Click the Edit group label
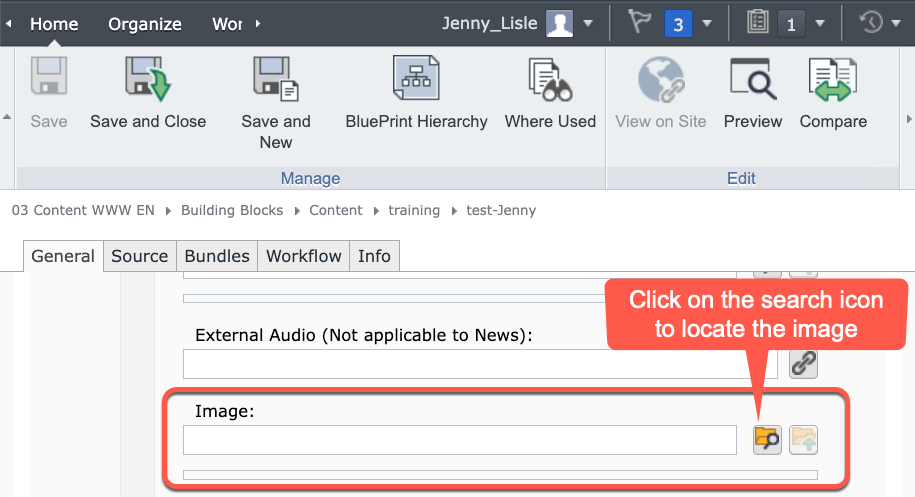This screenshot has height=497, width=915. coord(741,178)
